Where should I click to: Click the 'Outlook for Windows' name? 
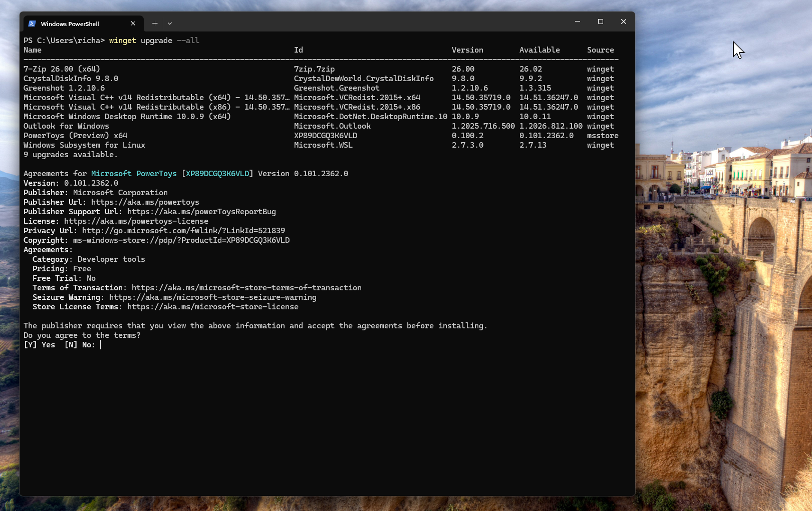(66, 126)
